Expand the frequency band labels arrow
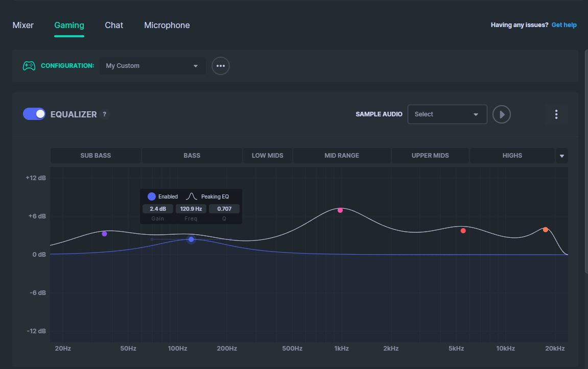Viewport: 588px width, 369px height. [562, 156]
